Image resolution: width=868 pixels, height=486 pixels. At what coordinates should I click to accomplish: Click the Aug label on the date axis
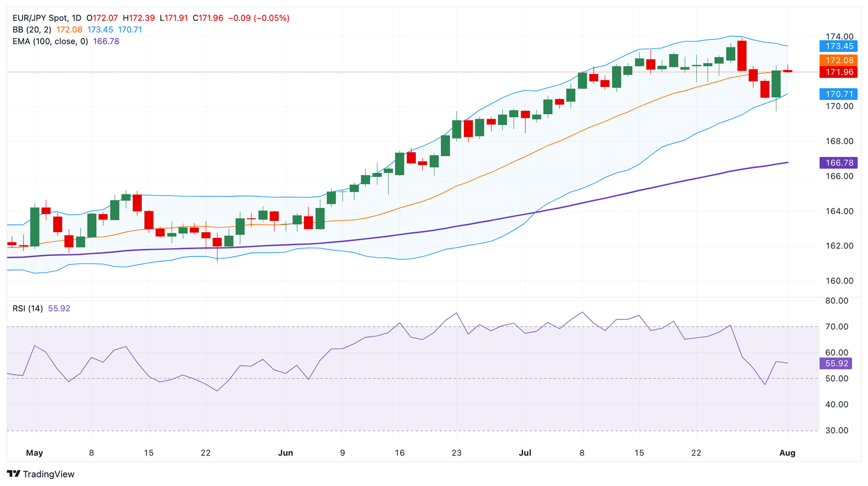(x=787, y=453)
